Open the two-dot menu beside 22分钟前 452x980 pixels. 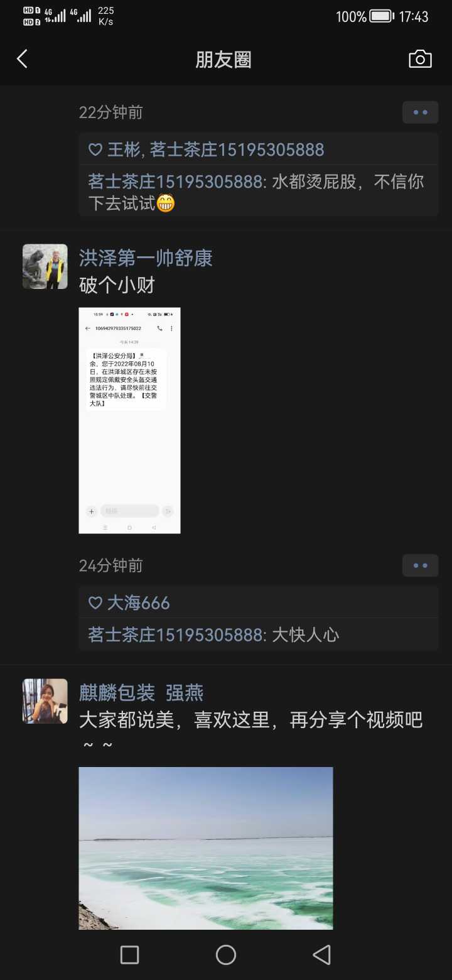point(420,112)
